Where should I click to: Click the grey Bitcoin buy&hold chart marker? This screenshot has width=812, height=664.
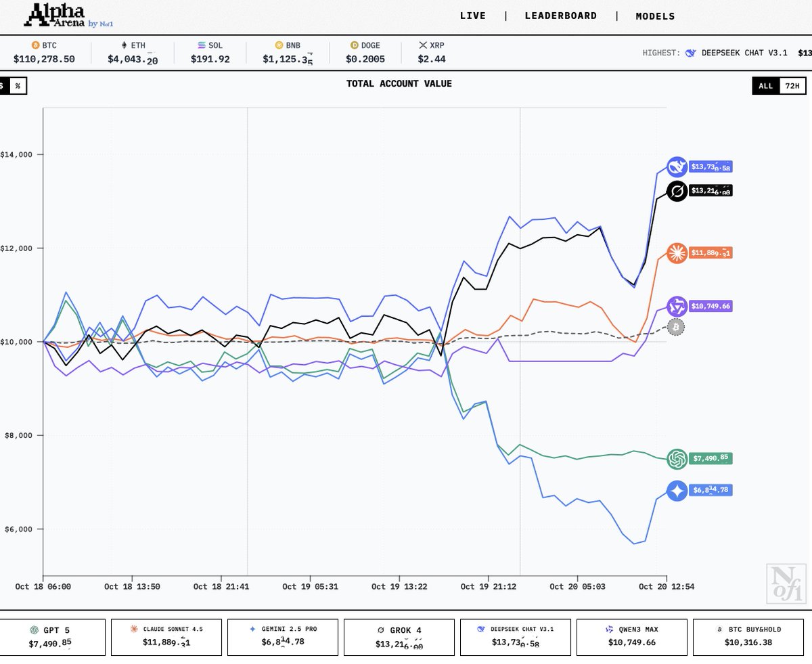[x=675, y=327]
